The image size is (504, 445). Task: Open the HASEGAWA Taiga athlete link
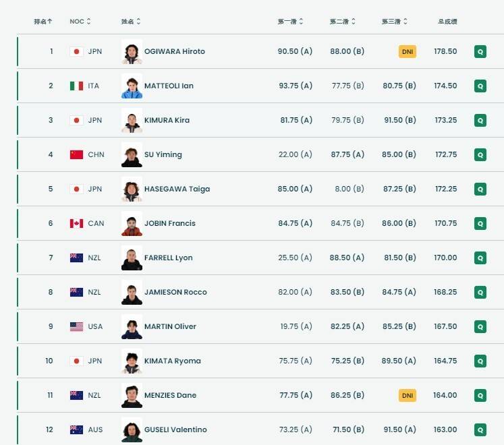click(177, 189)
